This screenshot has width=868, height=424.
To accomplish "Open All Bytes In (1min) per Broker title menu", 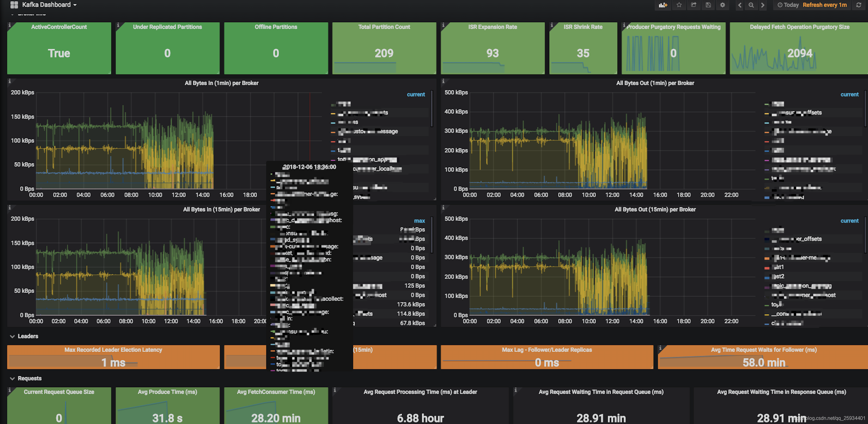I will click(221, 83).
